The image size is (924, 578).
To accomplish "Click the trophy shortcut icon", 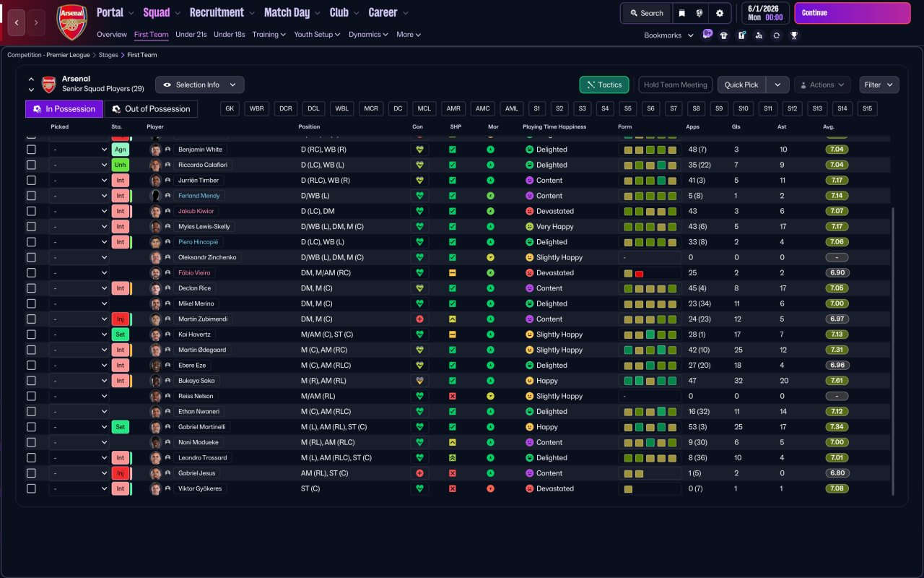I will coord(794,35).
